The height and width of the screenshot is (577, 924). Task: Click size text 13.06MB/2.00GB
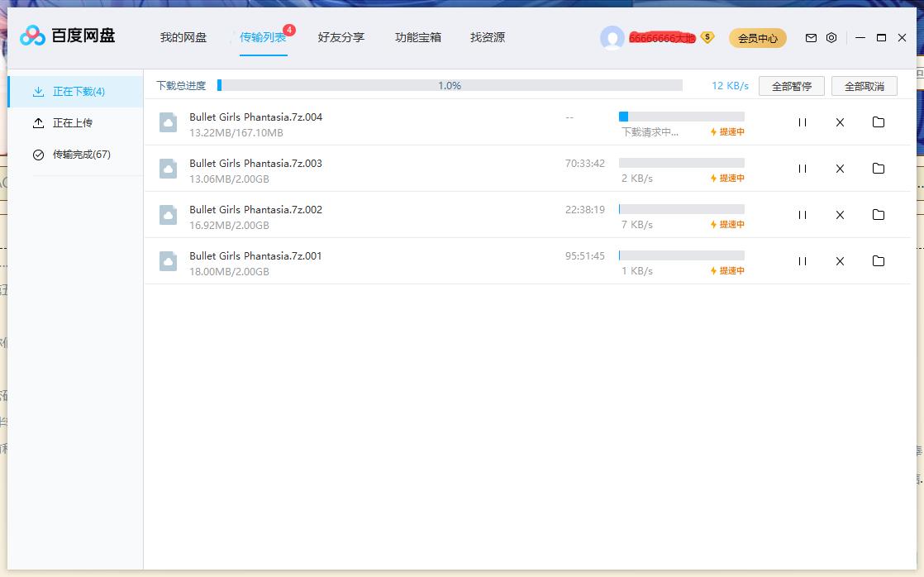[x=229, y=179]
